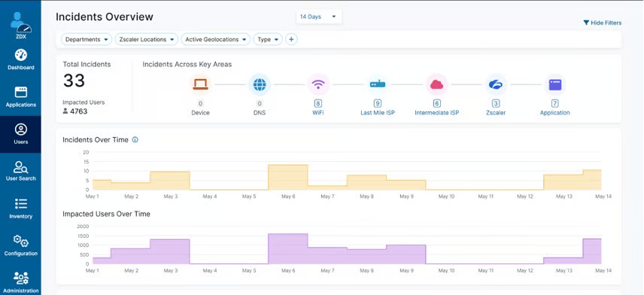
Task: Add a filter with the plus button
Action: click(x=291, y=39)
